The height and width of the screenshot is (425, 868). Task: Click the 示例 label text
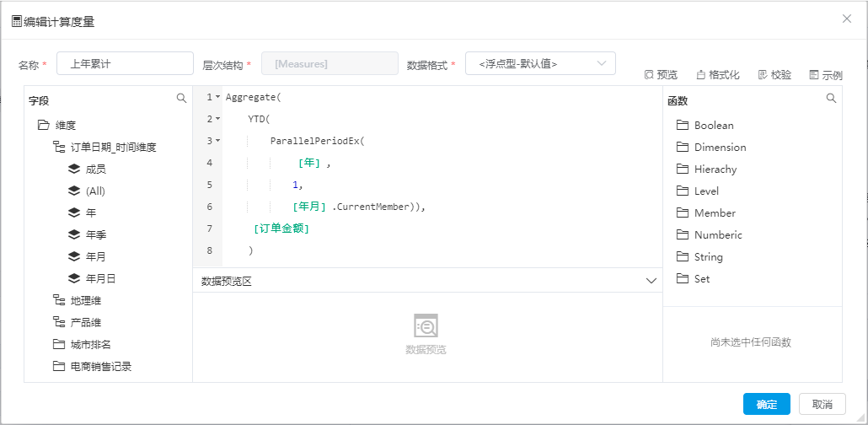(x=832, y=75)
